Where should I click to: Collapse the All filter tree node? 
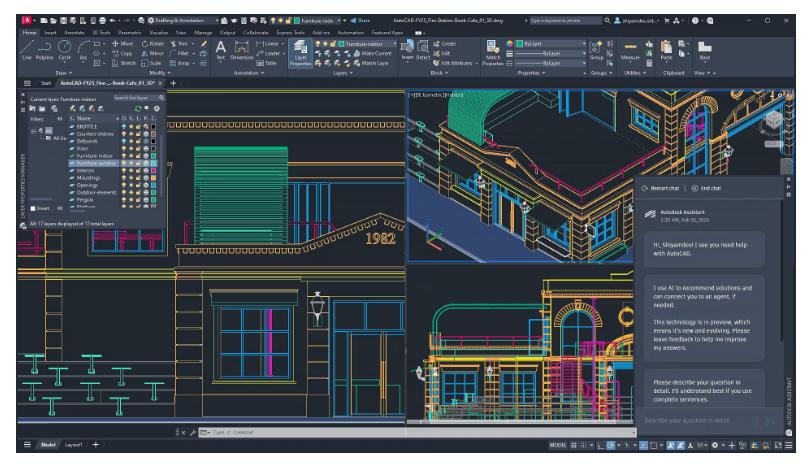pyautogui.click(x=33, y=130)
